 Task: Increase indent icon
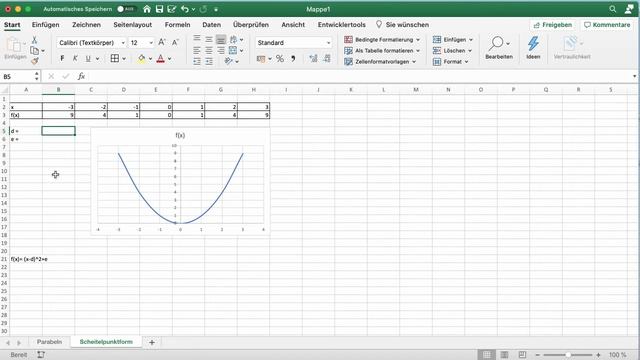pos(209,62)
